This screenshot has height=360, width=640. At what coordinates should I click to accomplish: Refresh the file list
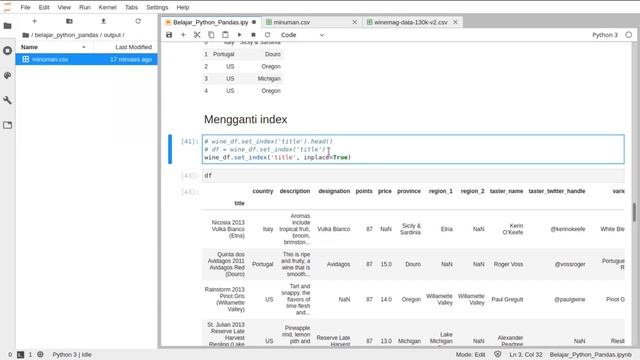[138, 21]
